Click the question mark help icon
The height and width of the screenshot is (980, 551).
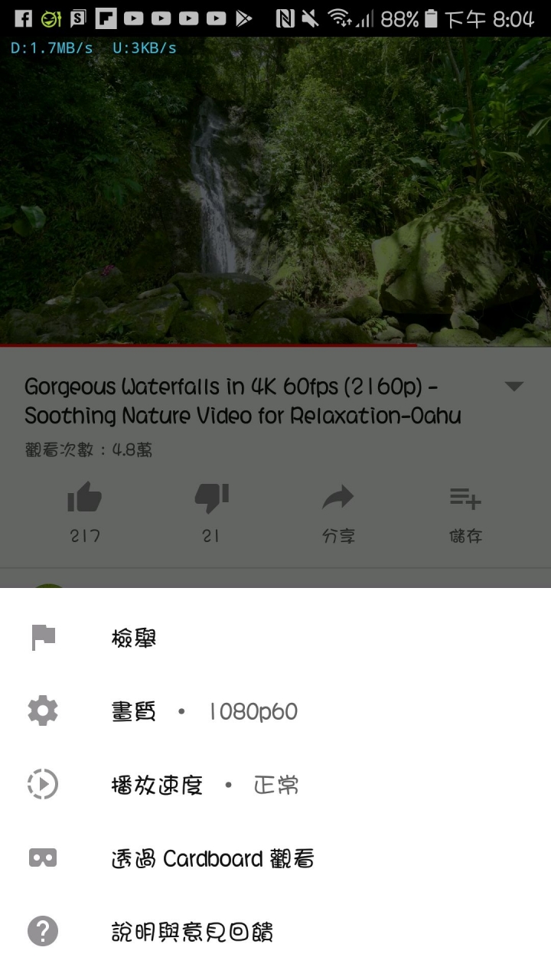pos(43,932)
